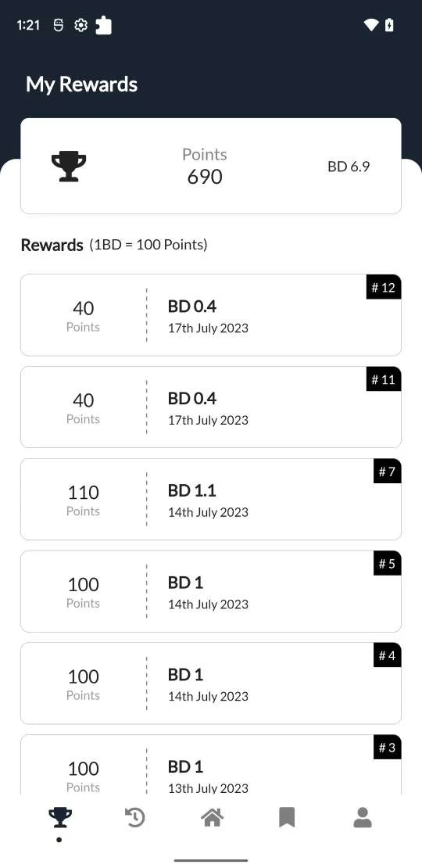The width and height of the screenshot is (422, 868).
Task: Tap the # 5 reward badge
Action: [387, 564]
